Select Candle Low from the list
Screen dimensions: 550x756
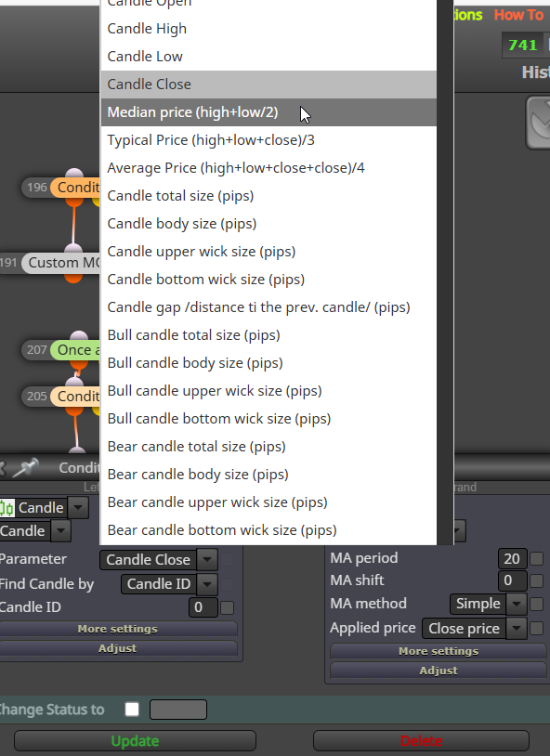pyautogui.click(x=268, y=57)
